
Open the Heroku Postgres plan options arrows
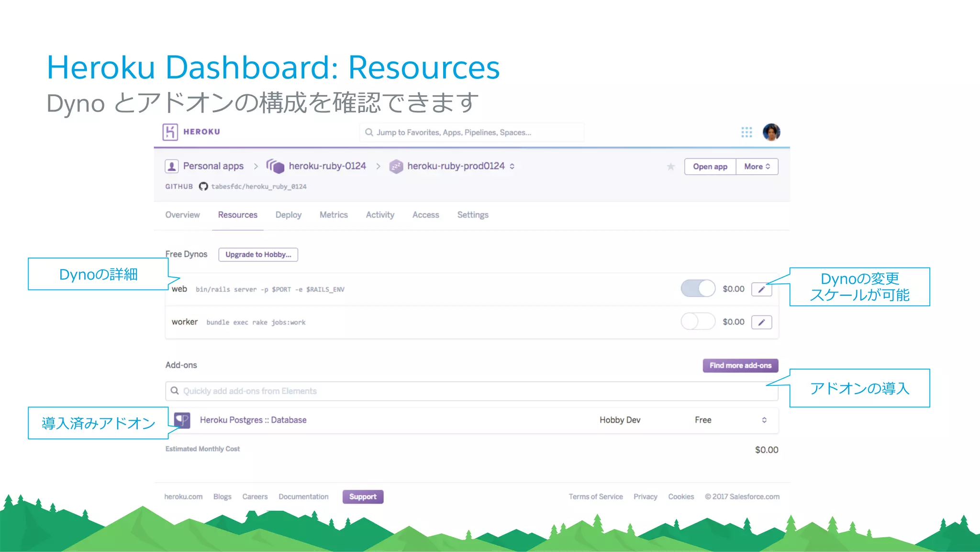764,420
